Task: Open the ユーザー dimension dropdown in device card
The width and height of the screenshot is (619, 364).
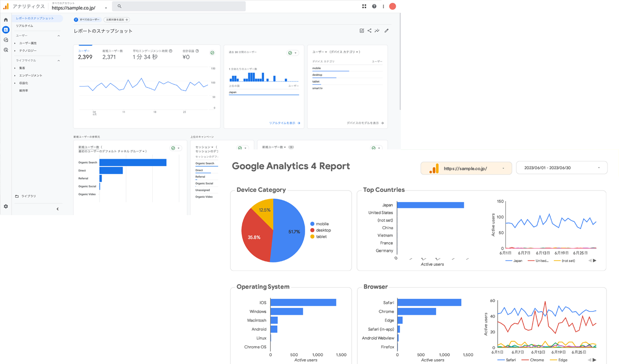Action: [x=320, y=52]
